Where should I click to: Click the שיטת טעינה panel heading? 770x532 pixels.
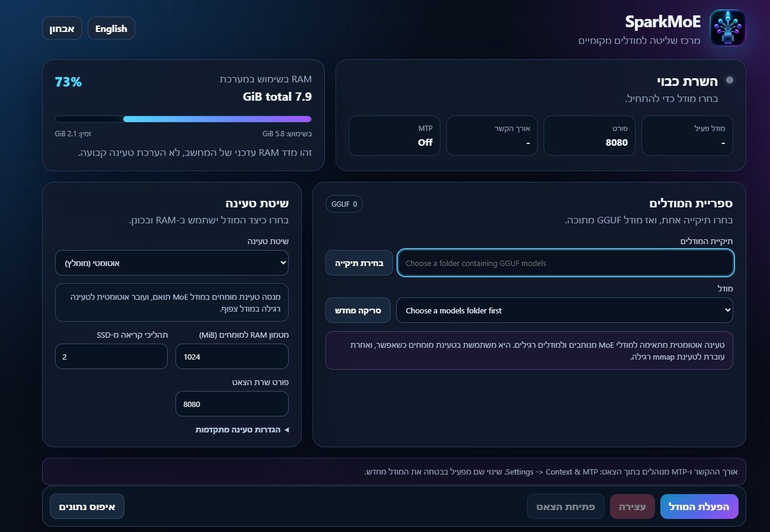pos(257,203)
